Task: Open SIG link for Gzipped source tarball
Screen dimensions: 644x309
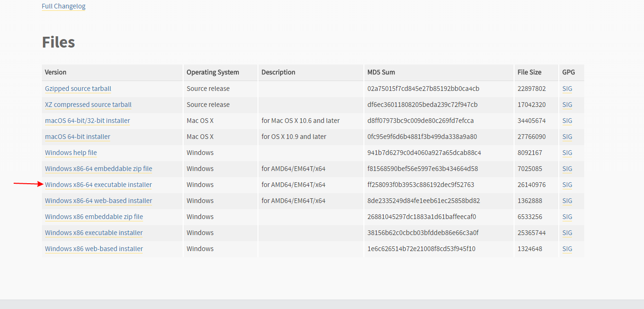Action: (x=567, y=89)
